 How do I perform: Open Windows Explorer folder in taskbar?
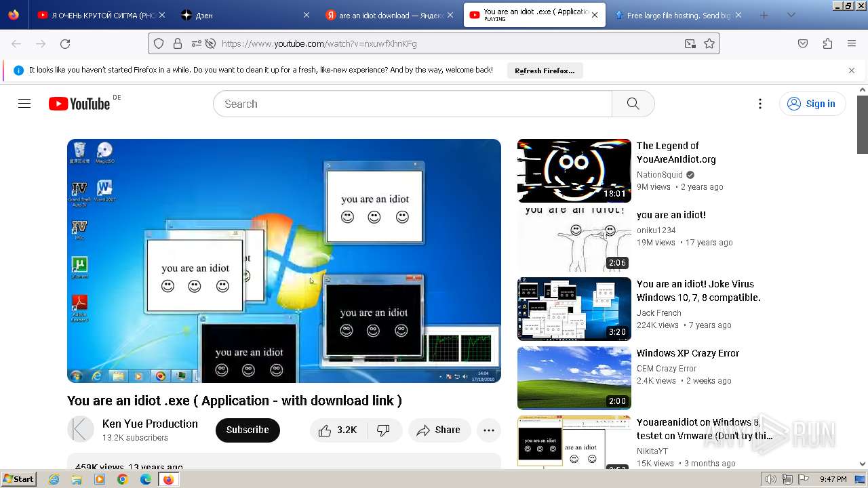77,479
